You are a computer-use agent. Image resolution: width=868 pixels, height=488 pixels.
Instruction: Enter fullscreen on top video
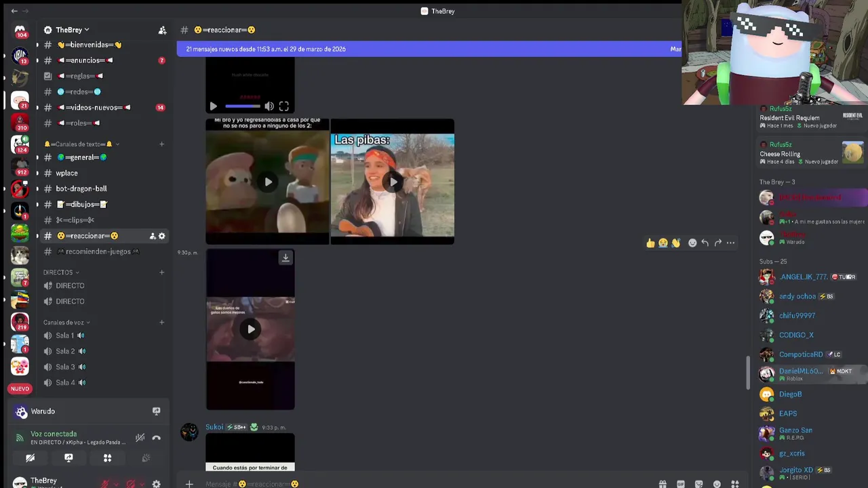284,106
